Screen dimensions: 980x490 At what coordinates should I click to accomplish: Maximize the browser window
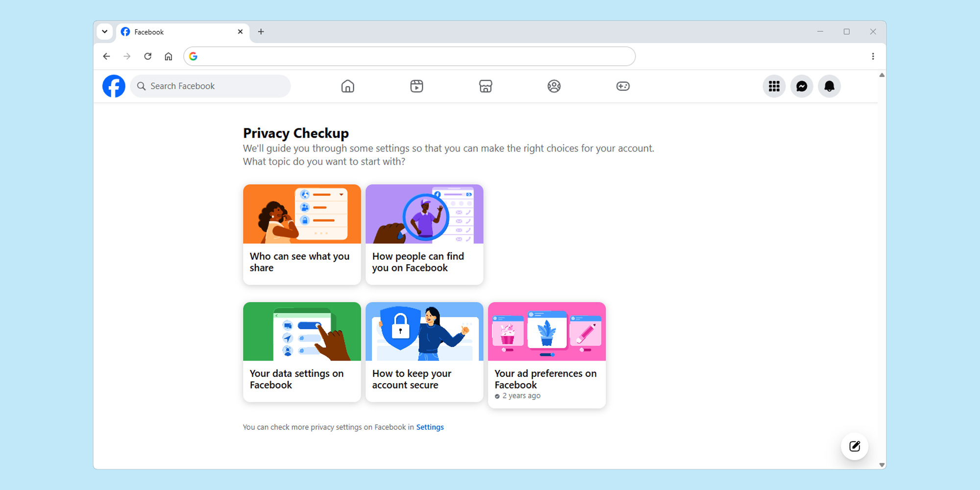tap(846, 32)
